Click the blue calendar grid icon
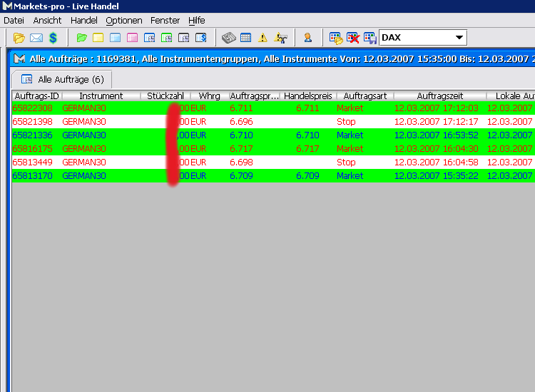Screen dimensions: 535x392 click(x=245, y=38)
